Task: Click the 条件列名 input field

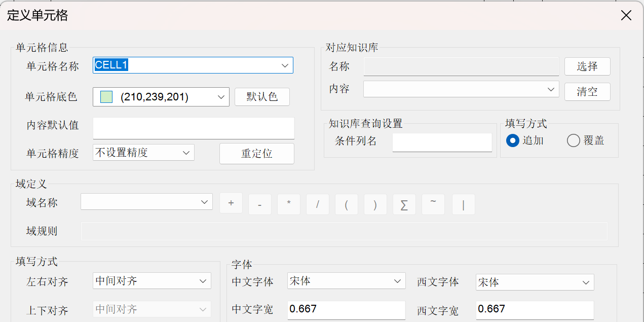Action: (442, 142)
